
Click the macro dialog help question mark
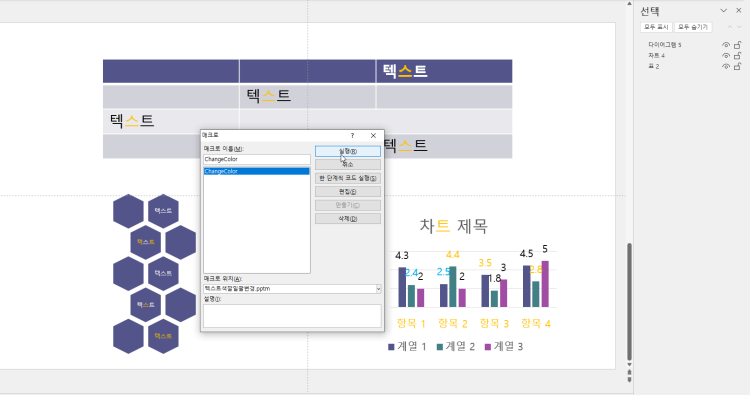pyautogui.click(x=353, y=136)
